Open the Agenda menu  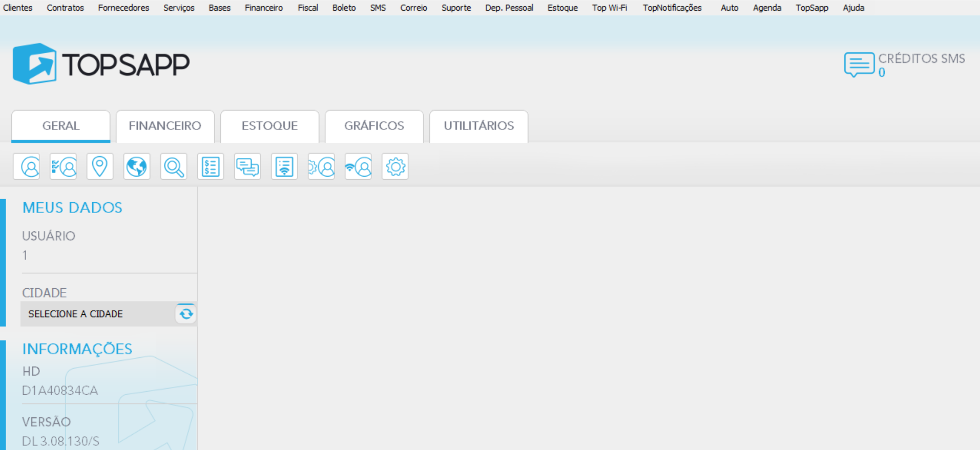[x=767, y=8]
